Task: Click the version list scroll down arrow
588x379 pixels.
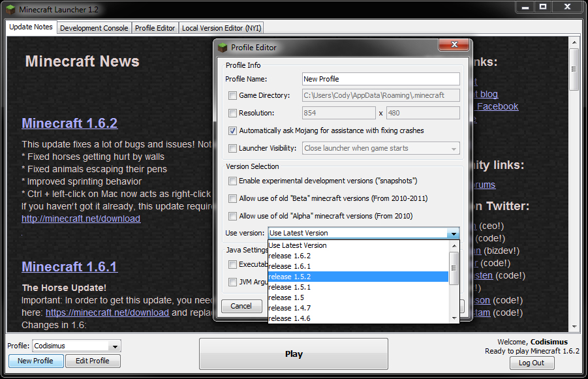Action: (x=454, y=318)
